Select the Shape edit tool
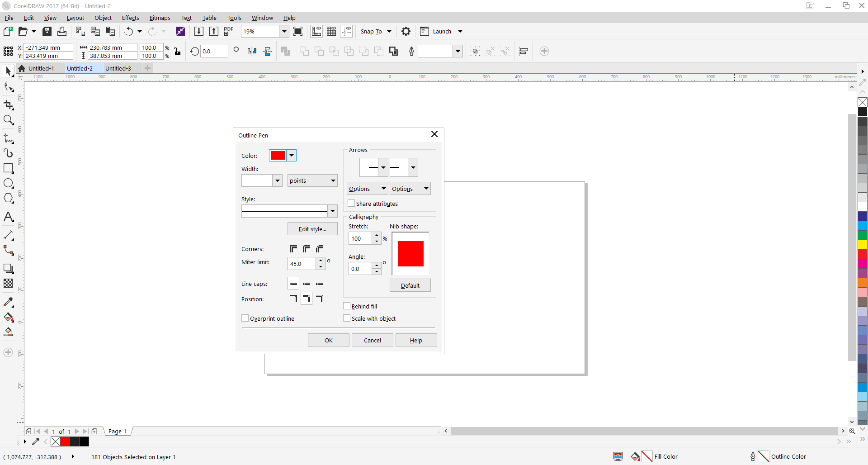This screenshot has height=465, width=868. [x=8, y=87]
